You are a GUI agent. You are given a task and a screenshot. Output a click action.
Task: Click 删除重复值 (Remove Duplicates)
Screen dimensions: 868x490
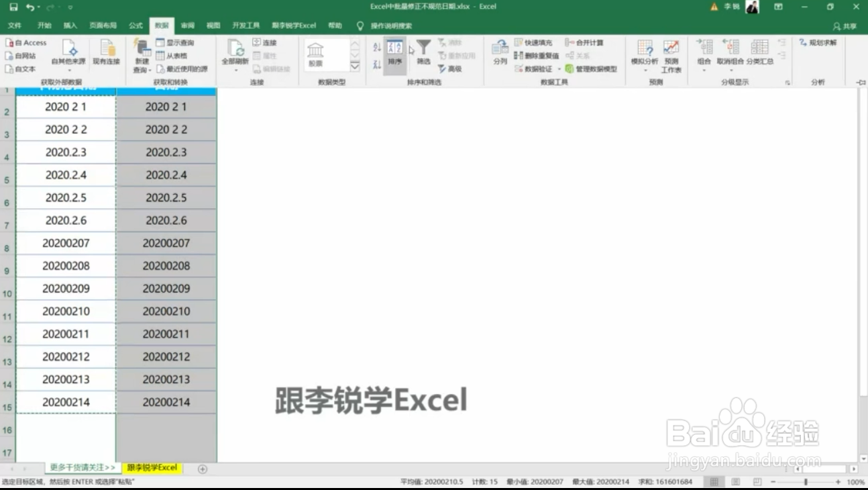(537, 56)
